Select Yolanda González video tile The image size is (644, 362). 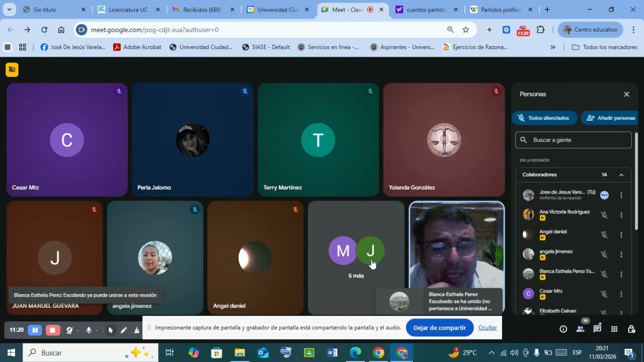(444, 140)
